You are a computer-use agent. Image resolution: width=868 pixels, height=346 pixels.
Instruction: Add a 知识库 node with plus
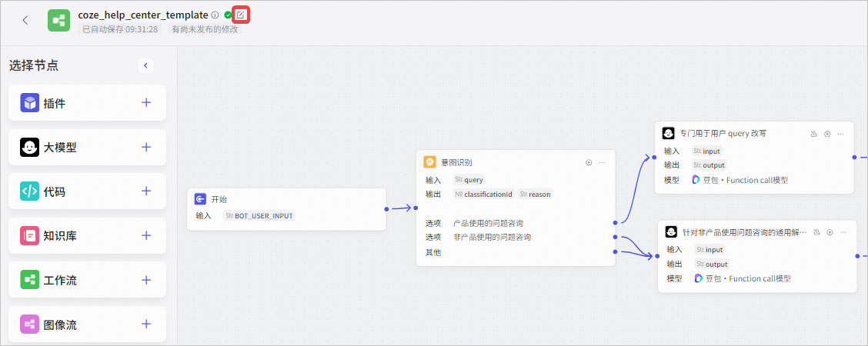[x=146, y=235]
